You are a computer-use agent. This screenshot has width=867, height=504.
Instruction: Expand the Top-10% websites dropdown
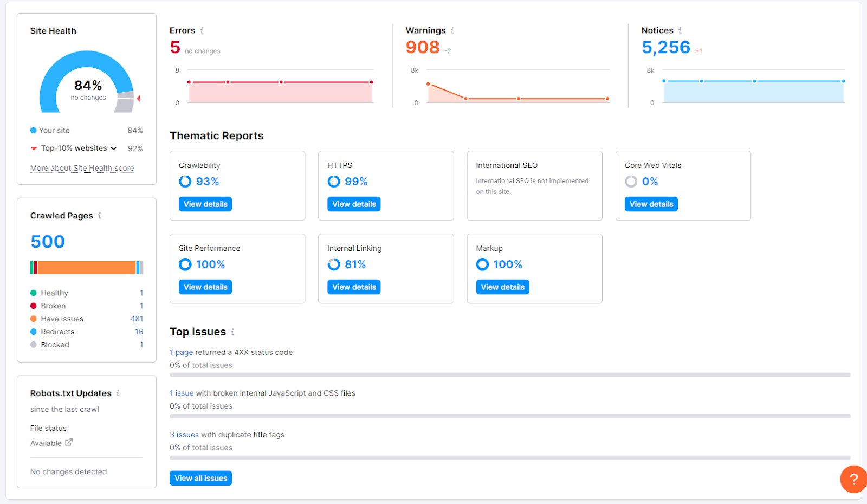tap(114, 148)
